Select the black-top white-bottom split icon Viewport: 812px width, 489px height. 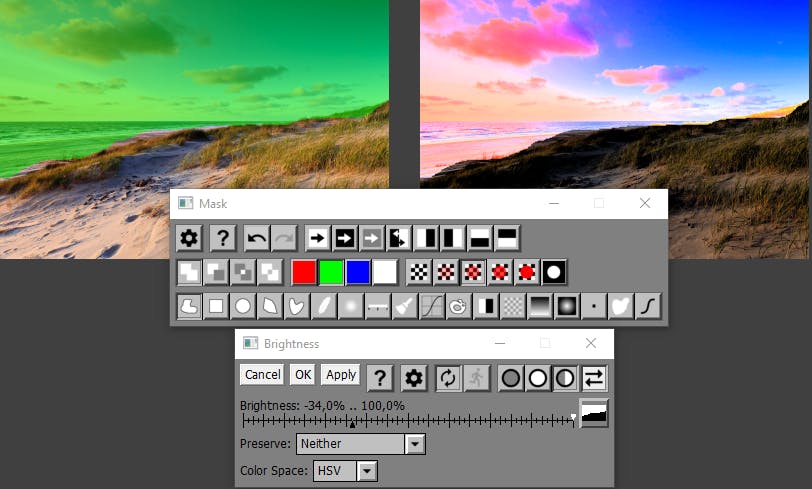507,238
